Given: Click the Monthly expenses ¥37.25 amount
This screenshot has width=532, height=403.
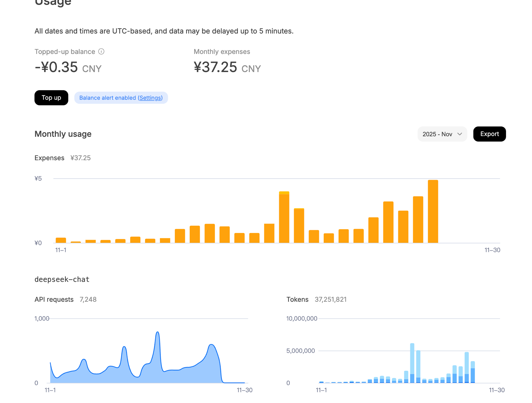Looking at the screenshot, I should point(215,67).
